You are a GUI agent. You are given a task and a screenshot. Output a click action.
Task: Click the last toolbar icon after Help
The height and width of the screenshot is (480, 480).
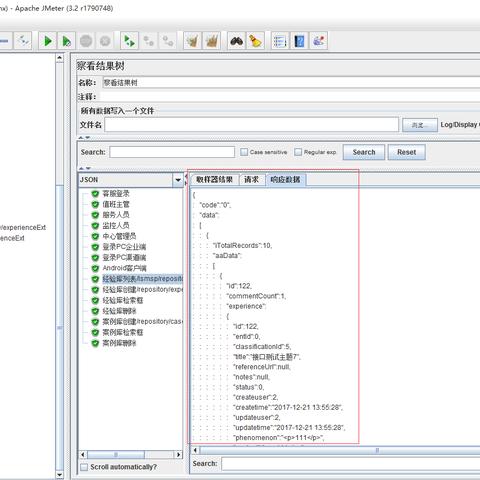click(318, 41)
